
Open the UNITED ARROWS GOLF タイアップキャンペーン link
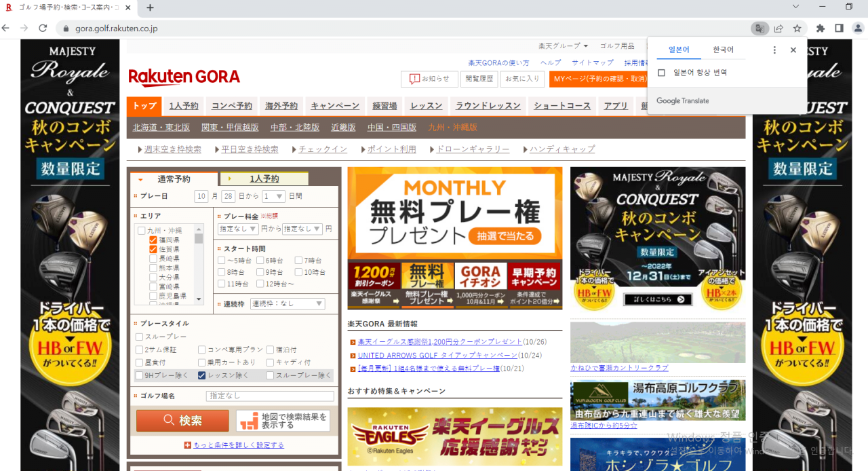[x=437, y=355]
